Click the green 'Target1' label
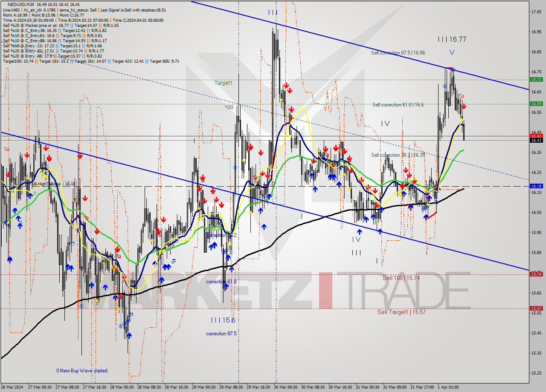The width and height of the screenshot is (546, 392). (224, 83)
